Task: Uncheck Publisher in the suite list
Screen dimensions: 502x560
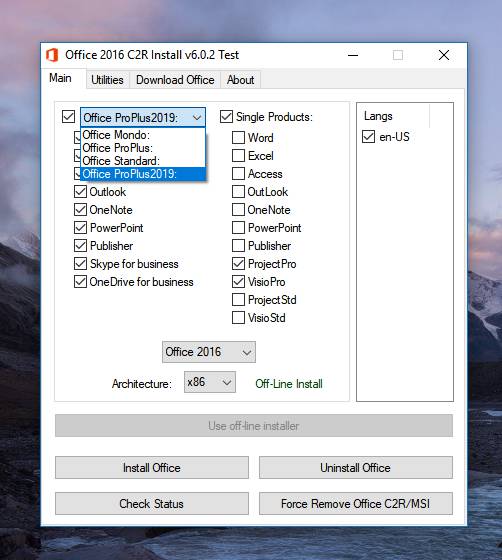Action: [x=80, y=246]
